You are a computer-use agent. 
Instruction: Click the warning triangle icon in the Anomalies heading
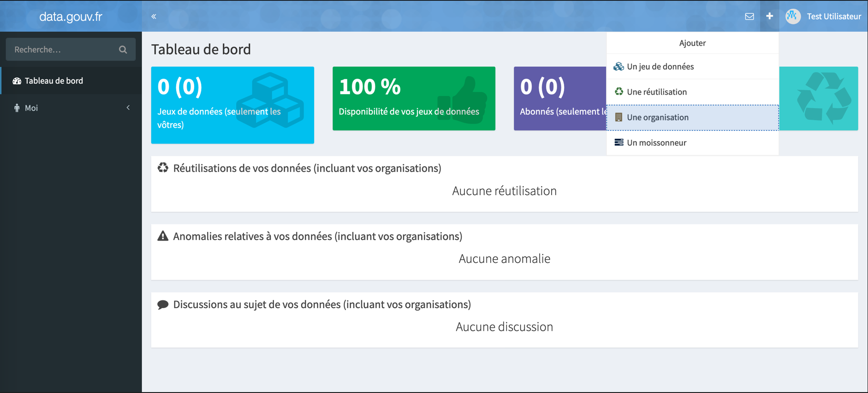[x=163, y=236]
